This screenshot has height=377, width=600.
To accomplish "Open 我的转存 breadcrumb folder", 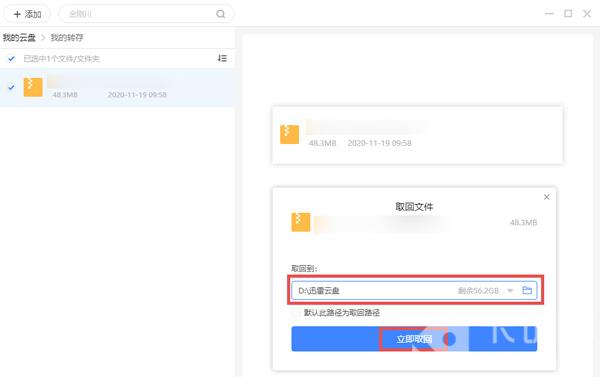I will tap(67, 38).
